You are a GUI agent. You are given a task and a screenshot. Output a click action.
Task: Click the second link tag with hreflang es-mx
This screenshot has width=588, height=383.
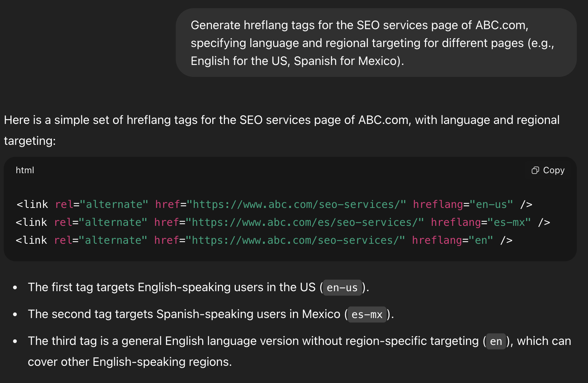(283, 222)
